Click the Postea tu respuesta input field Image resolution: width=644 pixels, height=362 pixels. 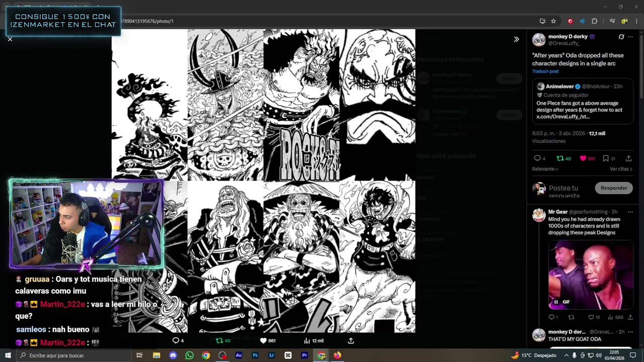(x=569, y=191)
